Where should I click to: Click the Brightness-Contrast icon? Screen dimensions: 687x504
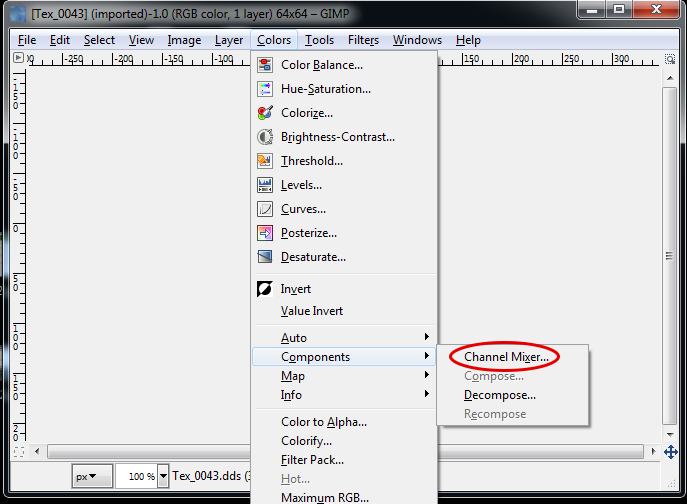(265, 137)
